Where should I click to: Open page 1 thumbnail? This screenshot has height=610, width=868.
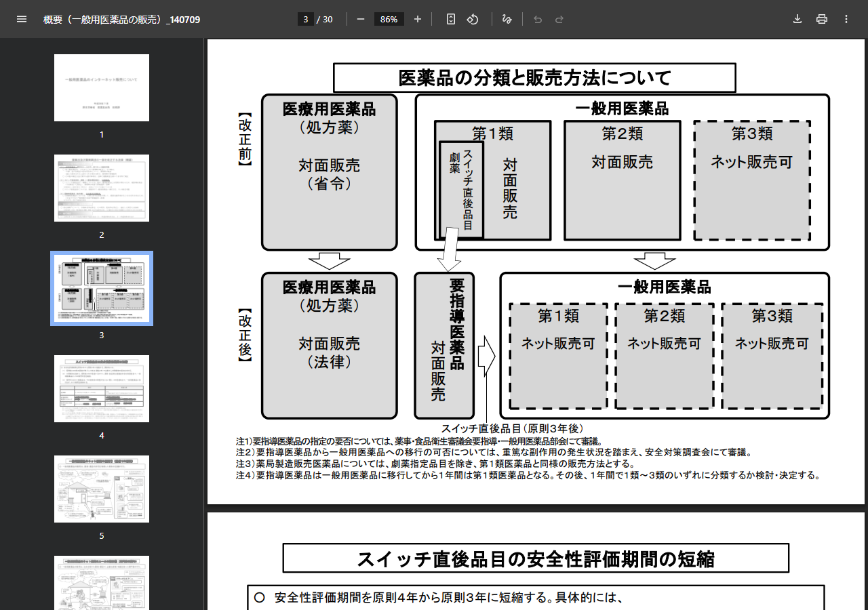[x=102, y=88]
